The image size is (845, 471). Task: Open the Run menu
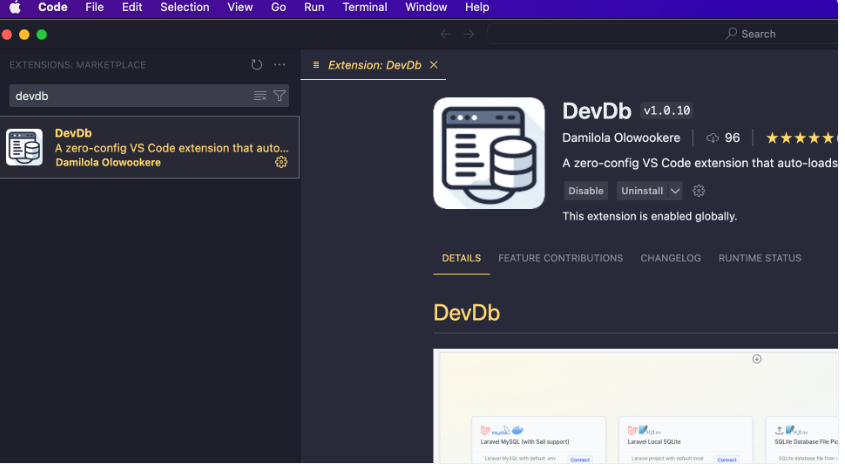coord(314,8)
